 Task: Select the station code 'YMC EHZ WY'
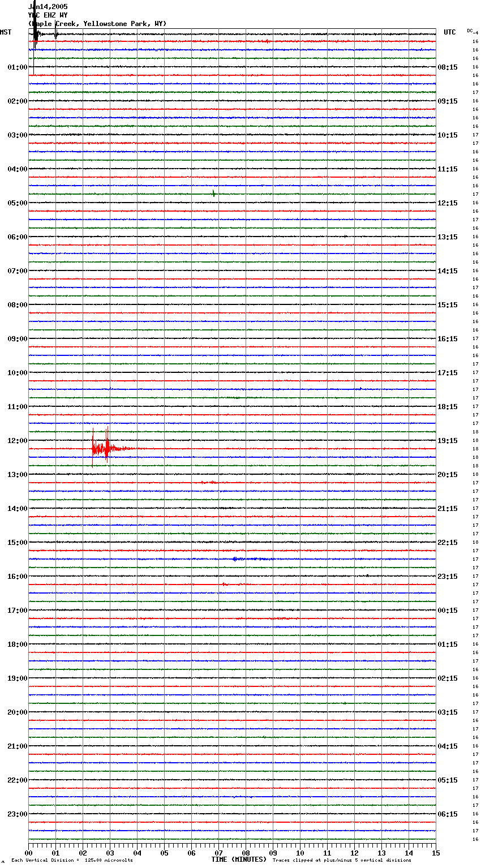click(x=48, y=15)
